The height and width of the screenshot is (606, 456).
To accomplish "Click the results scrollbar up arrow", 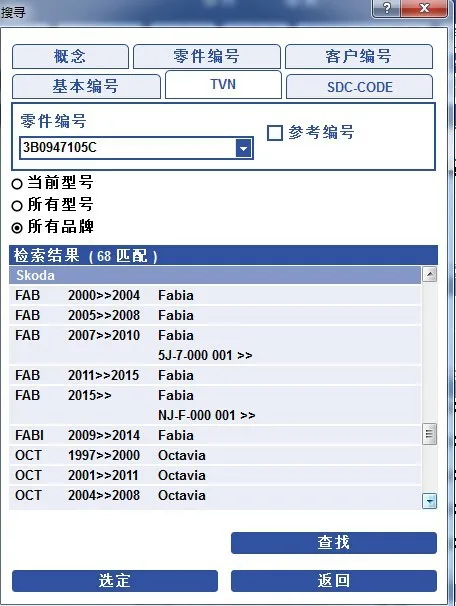I will (x=430, y=274).
